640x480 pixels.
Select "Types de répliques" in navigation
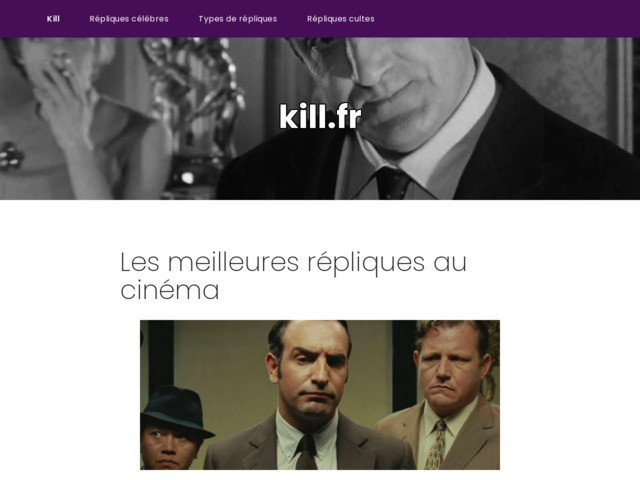pos(238,19)
